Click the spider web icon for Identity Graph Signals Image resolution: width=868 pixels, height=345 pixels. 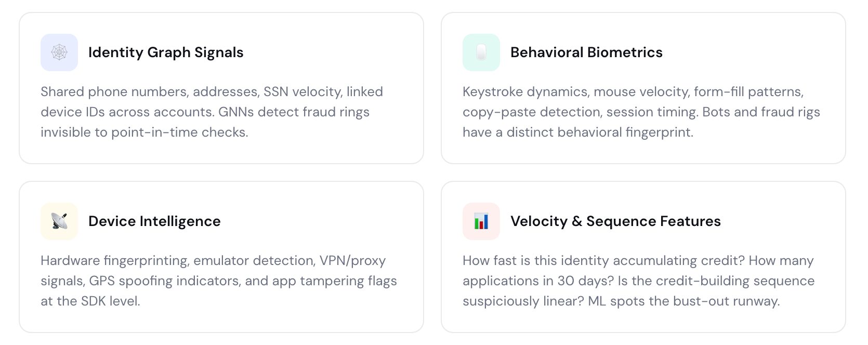coord(59,52)
